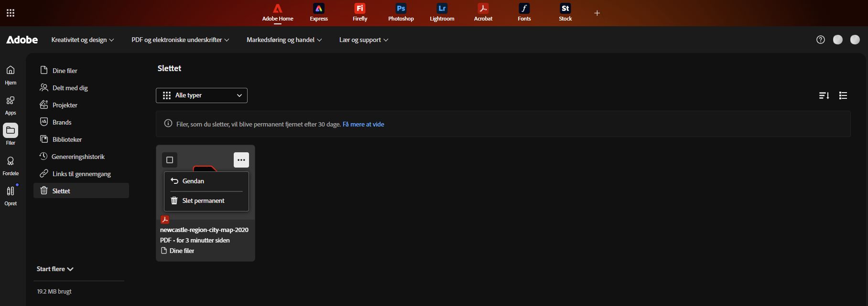Screen dimensions: 868x306
Task: Follow the Få mere at vide link
Action: click(x=363, y=124)
